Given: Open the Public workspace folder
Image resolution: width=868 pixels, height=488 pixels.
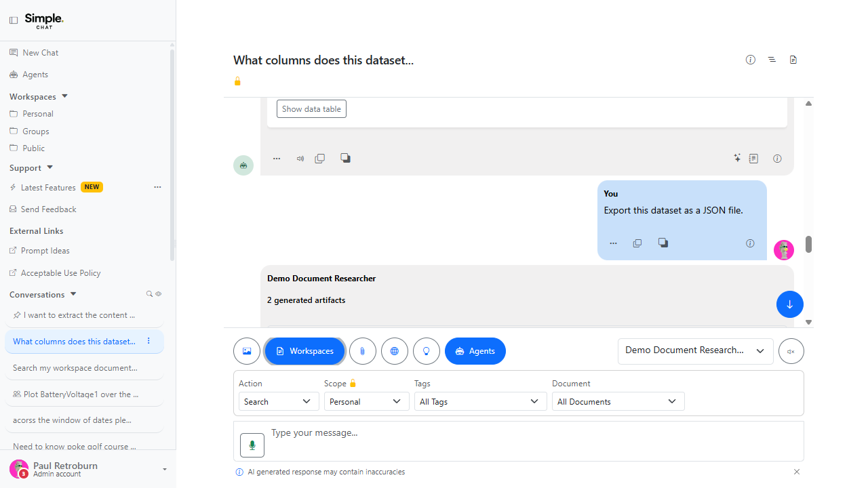Looking at the screenshot, I should [x=27, y=148].
